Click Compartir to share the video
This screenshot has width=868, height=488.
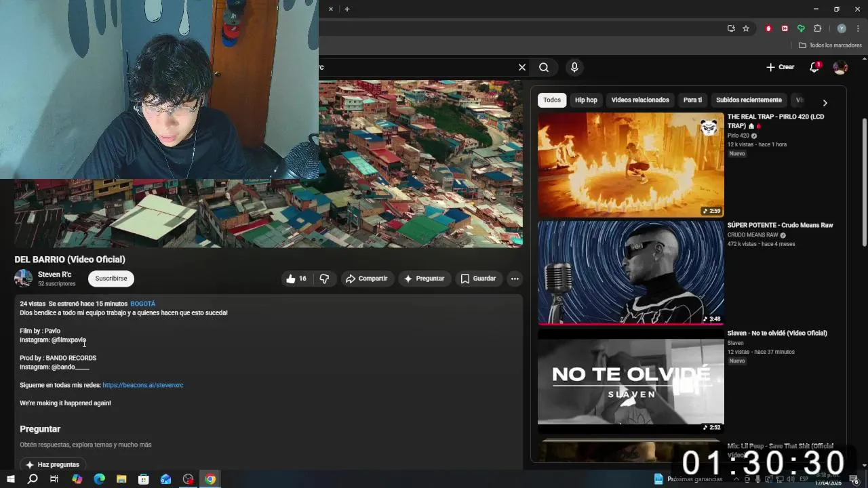tap(366, 279)
